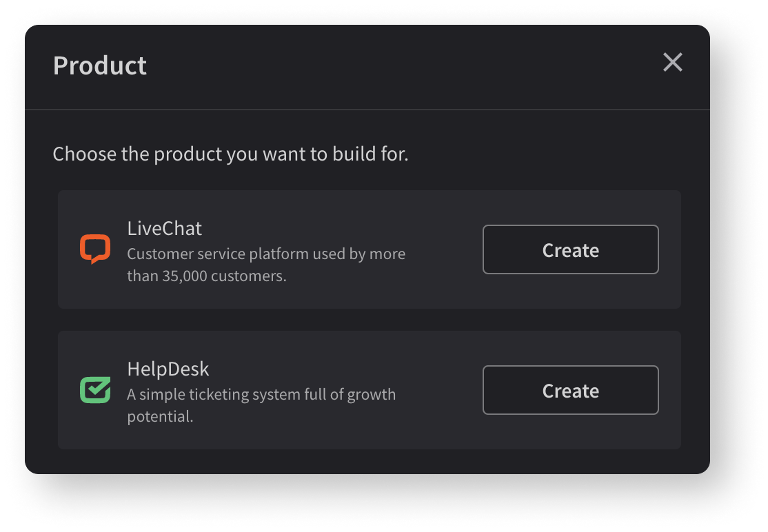Screen dimensions: 768x532
Task: Click the check badge symbol beside HelpDesk
Action: pos(95,390)
